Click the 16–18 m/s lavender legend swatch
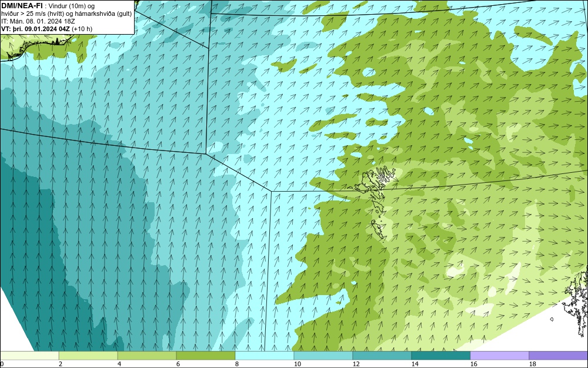Screen dimensions: 588x368 [499, 355]
